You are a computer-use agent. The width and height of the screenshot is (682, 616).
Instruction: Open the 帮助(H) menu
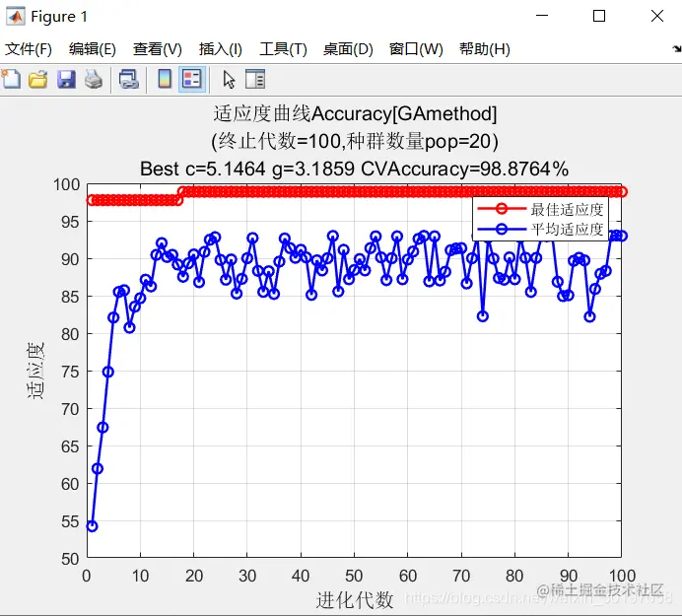pyautogui.click(x=485, y=49)
